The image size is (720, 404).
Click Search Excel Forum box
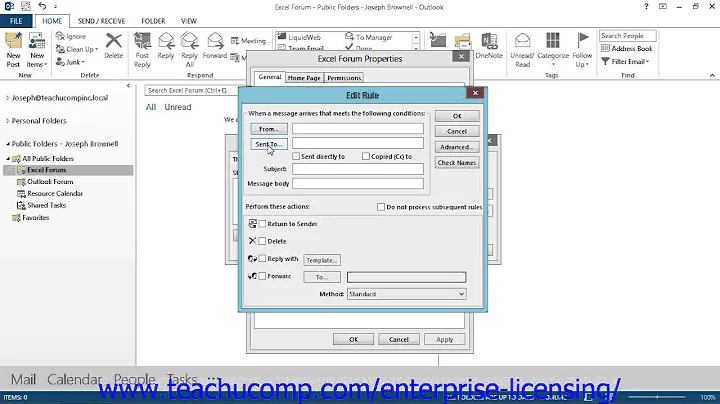191,90
